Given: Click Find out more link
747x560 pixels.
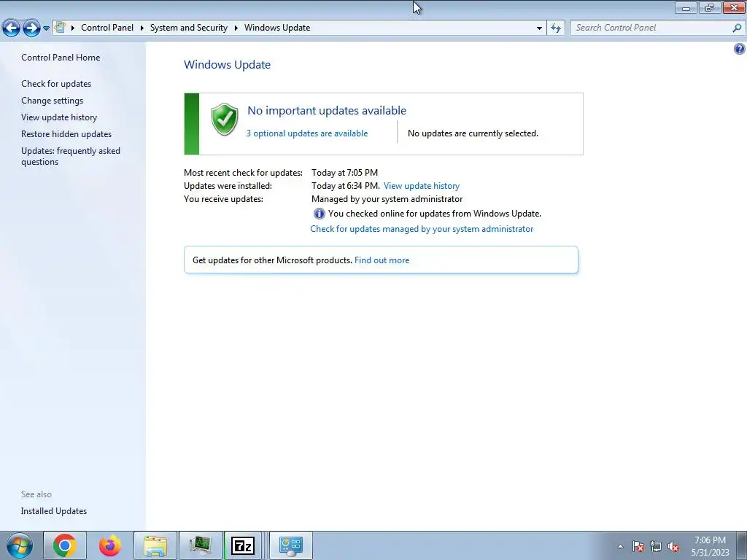Looking at the screenshot, I should [x=382, y=260].
